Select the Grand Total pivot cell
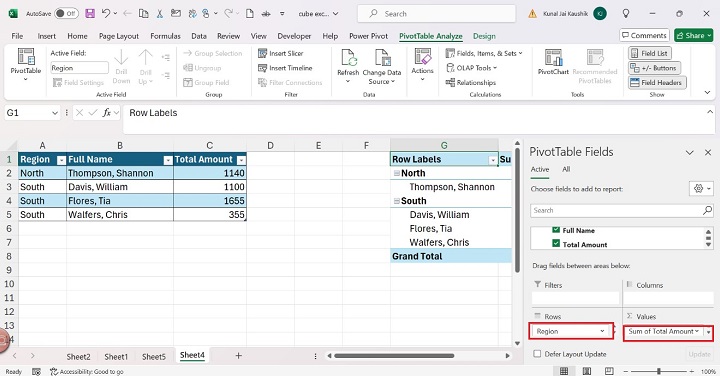 point(444,256)
